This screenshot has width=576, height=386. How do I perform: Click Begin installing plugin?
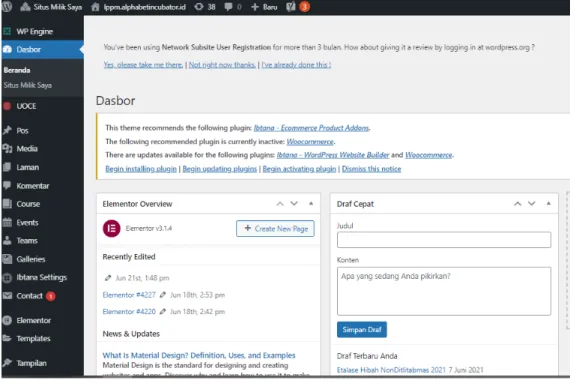tap(141, 169)
